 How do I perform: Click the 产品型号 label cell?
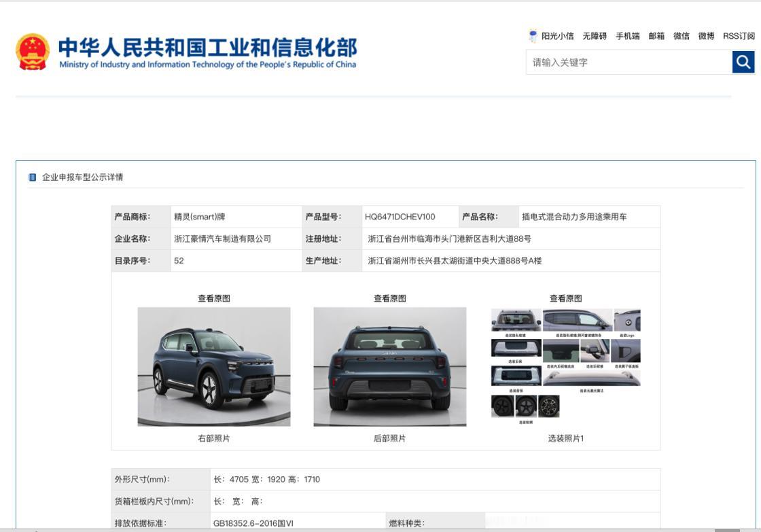[x=332, y=217]
